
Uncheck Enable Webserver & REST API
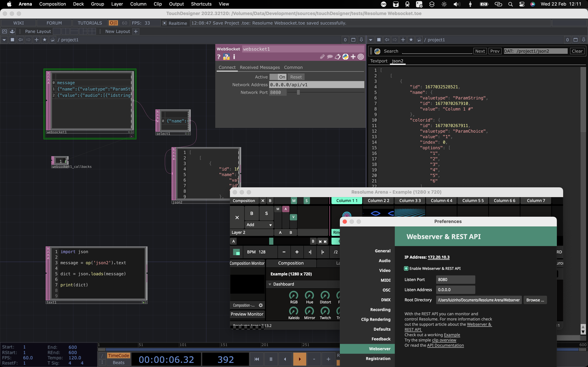click(406, 268)
